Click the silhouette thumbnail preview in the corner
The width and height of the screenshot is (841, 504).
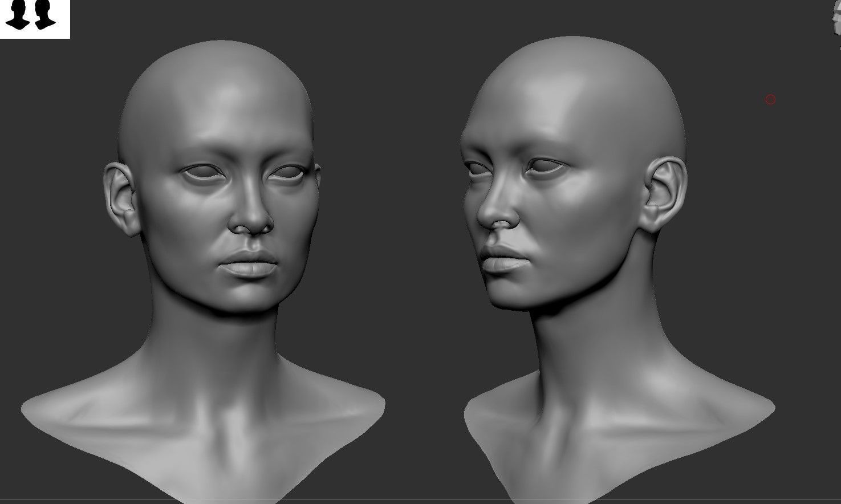pyautogui.click(x=35, y=19)
